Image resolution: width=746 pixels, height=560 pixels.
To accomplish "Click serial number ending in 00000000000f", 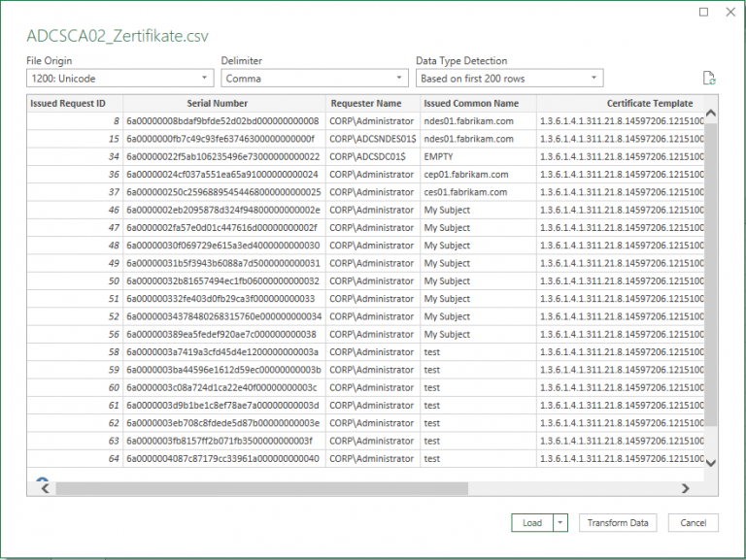I will [x=224, y=139].
